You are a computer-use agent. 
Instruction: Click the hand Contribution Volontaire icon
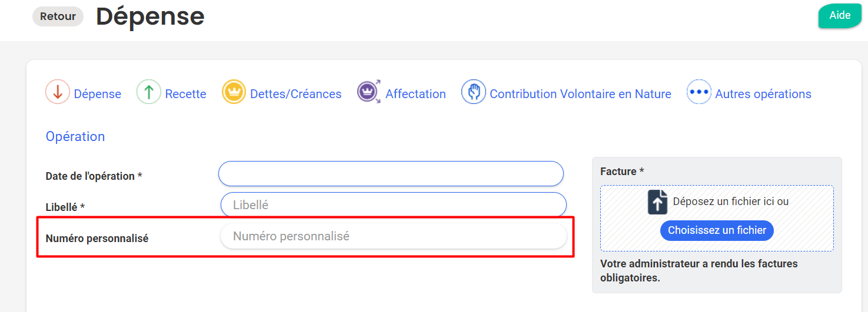click(x=473, y=92)
